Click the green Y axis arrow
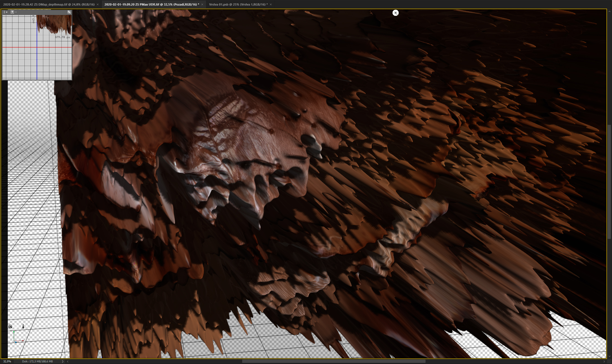The height and width of the screenshot is (364, 612). (x=14, y=332)
